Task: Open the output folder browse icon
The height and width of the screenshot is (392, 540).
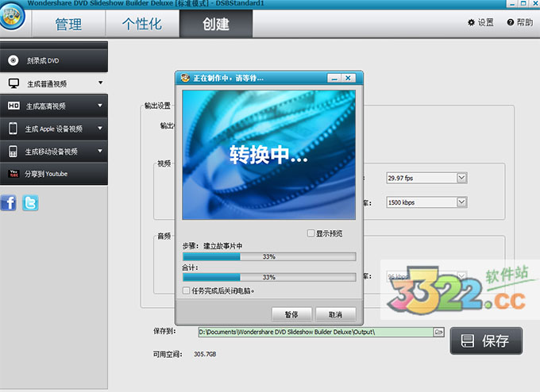Action: point(438,332)
